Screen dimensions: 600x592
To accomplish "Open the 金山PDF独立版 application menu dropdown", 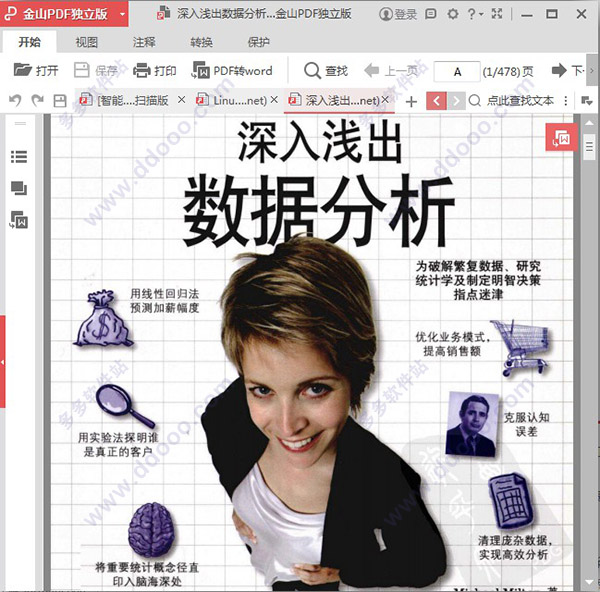I will click(122, 14).
